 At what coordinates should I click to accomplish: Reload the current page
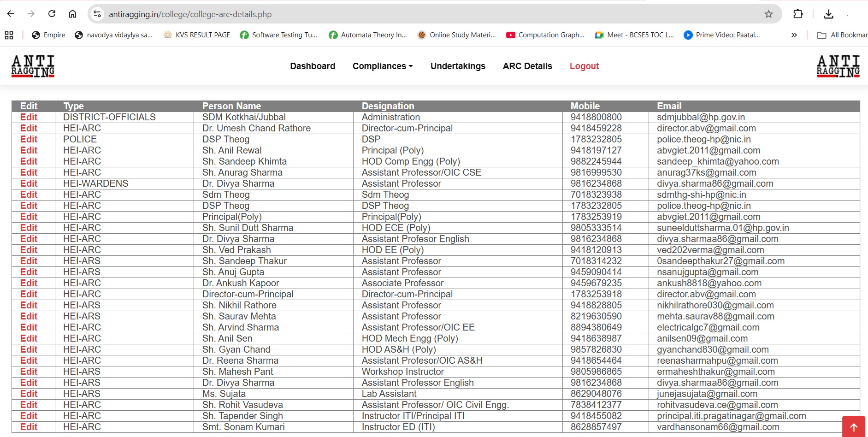pyautogui.click(x=52, y=14)
